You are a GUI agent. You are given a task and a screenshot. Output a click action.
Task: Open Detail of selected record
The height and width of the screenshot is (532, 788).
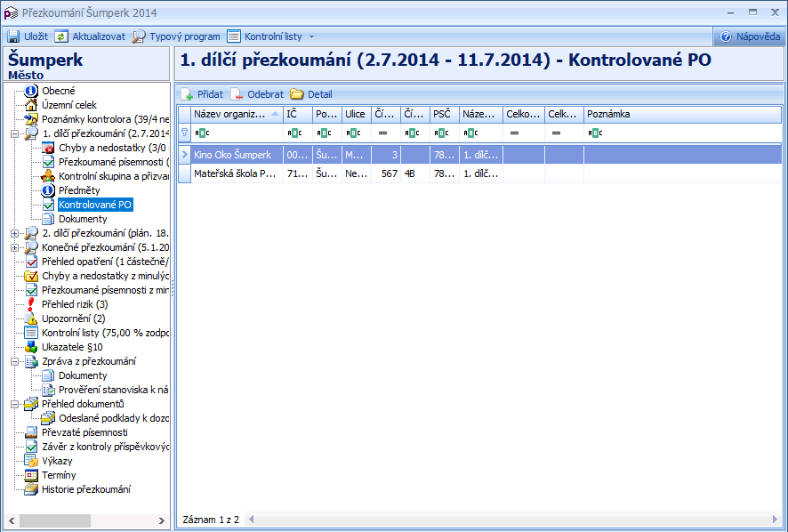311,94
